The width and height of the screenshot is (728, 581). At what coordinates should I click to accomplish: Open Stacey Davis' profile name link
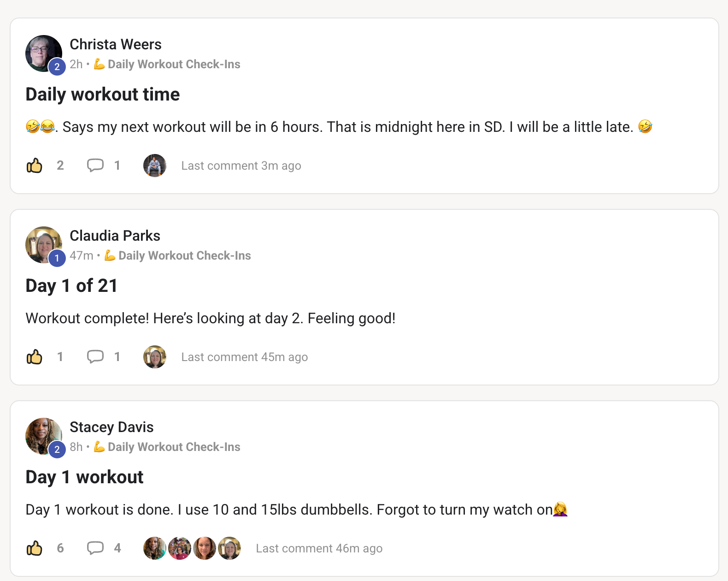click(112, 427)
